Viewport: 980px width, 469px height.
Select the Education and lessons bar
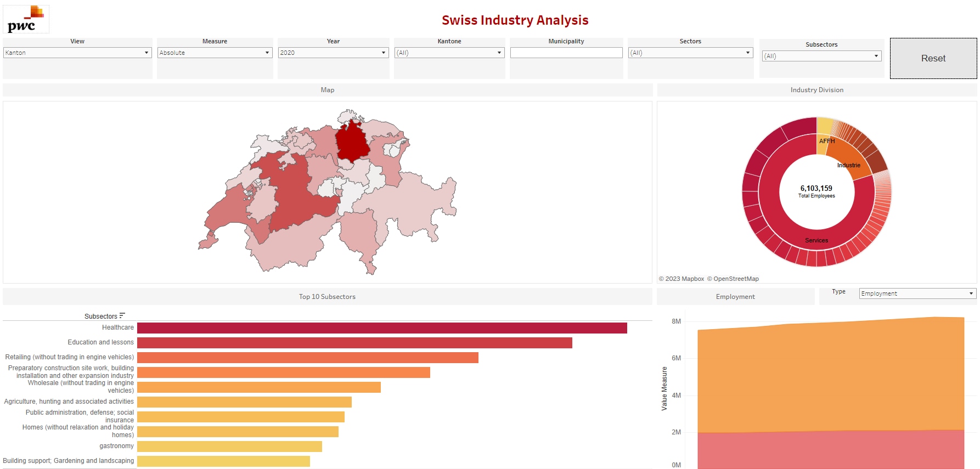[354, 343]
